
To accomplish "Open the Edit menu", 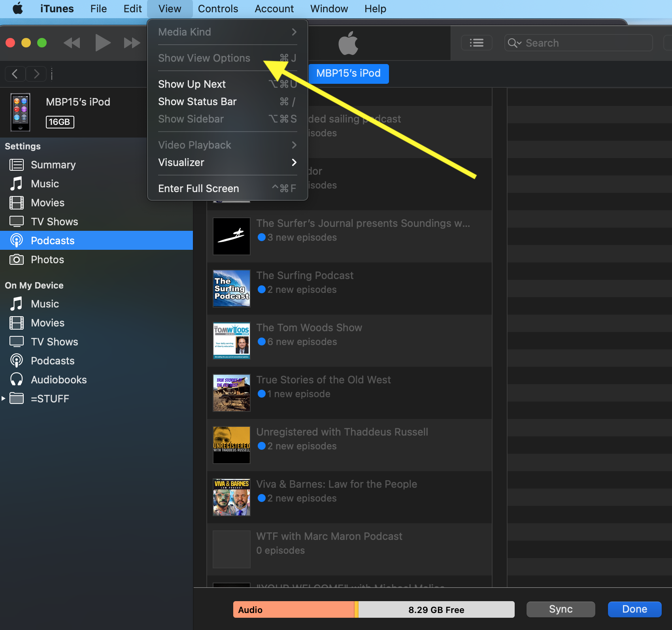I will click(132, 9).
